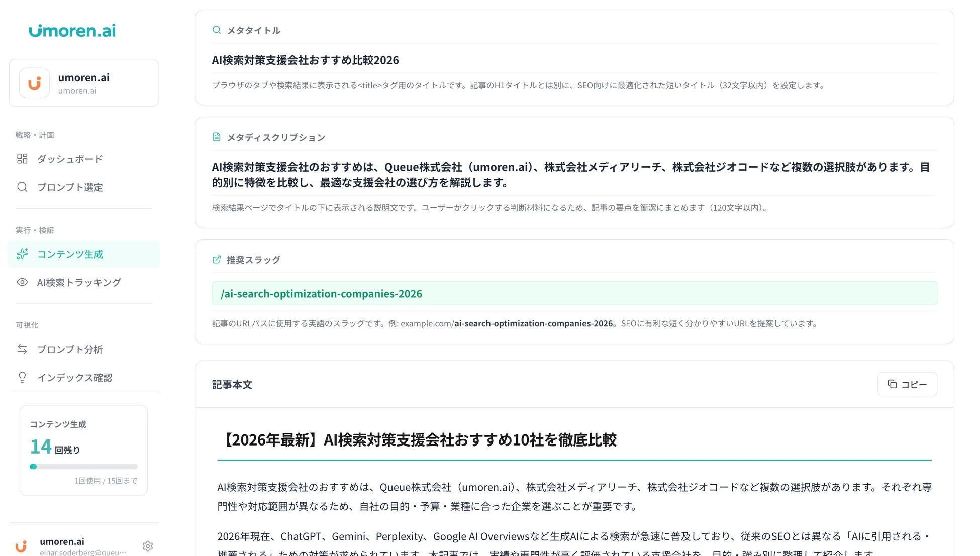This screenshot has width=980, height=556.
Task: Navigate to the ダッシュボード page
Action: (x=69, y=158)
